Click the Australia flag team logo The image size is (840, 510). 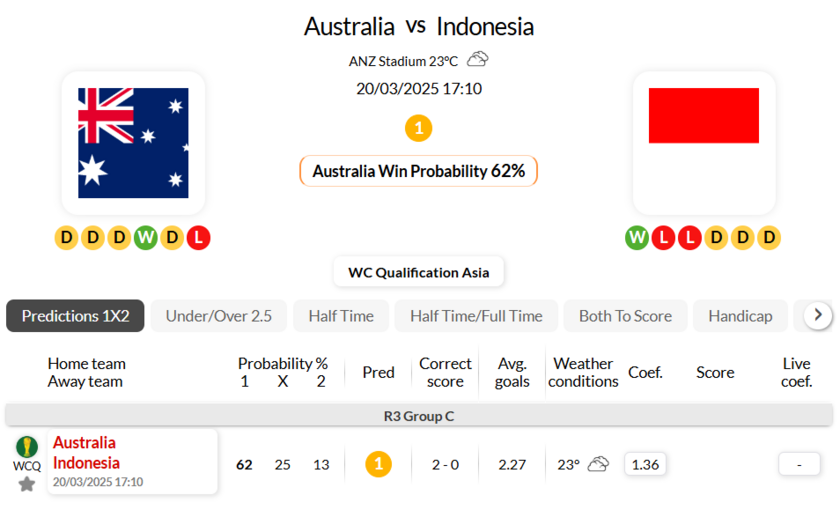(x=133, y=142)
